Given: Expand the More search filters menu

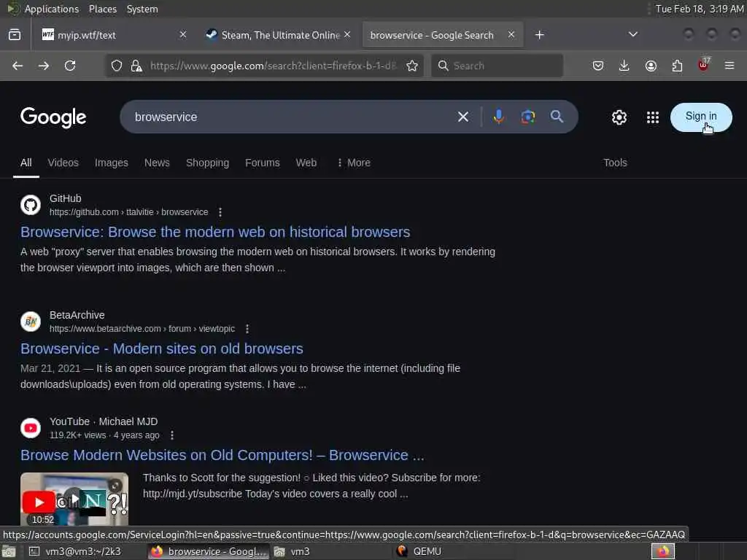Looking at the screenshot, I should click(x=354, y=163).
